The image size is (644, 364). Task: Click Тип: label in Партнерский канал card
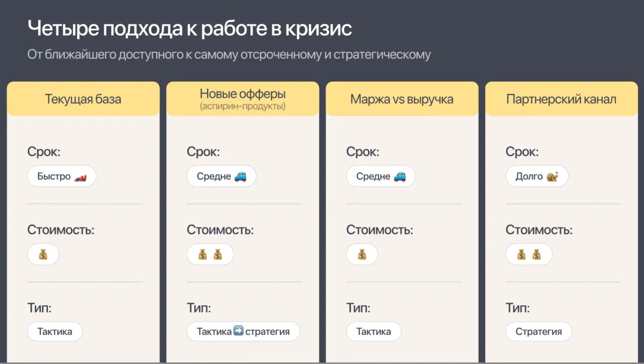click(x=517, y=308)
